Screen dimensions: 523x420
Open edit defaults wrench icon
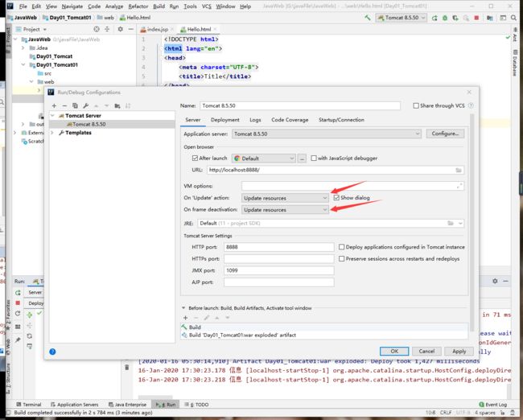tap(86, 105)
